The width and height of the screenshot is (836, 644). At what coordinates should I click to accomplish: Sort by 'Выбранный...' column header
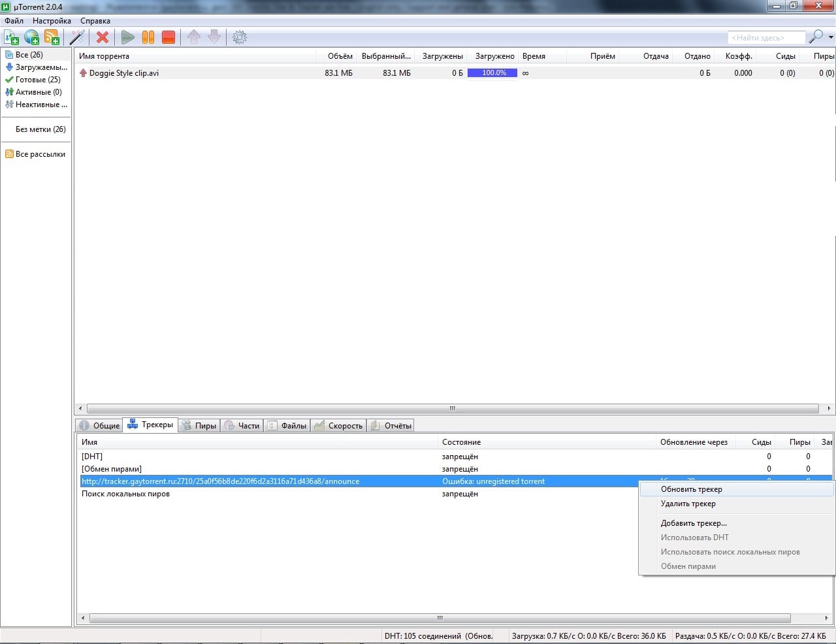tap(385, 56)
